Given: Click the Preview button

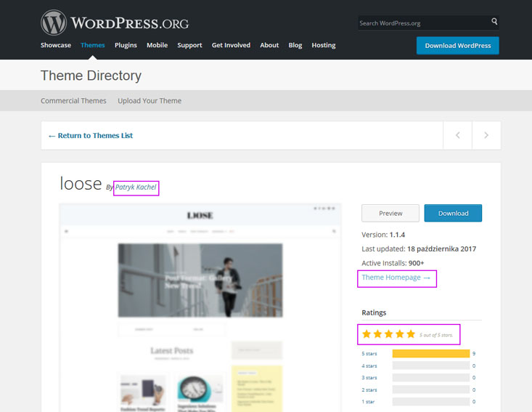Looking at the screenshot, I should tap(390, 214).
